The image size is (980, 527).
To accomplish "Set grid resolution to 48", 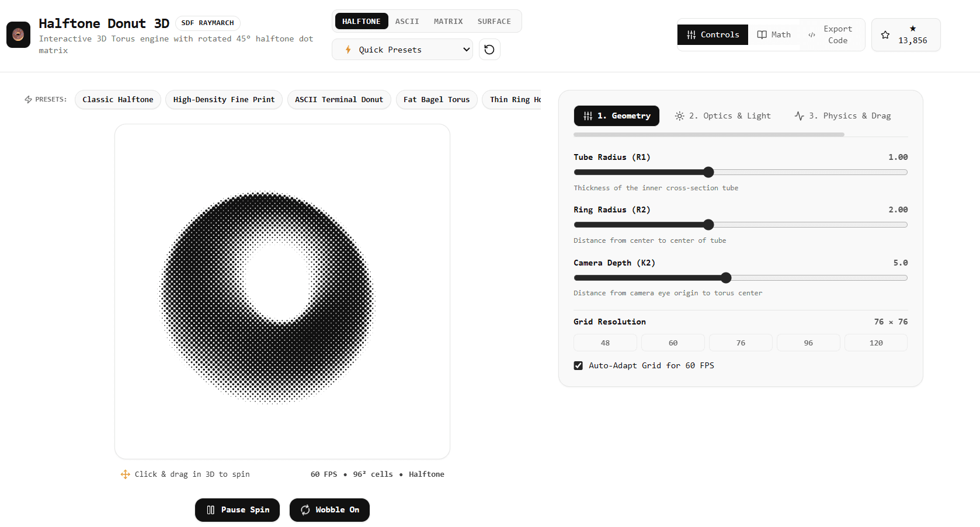I will coord(606,343).
